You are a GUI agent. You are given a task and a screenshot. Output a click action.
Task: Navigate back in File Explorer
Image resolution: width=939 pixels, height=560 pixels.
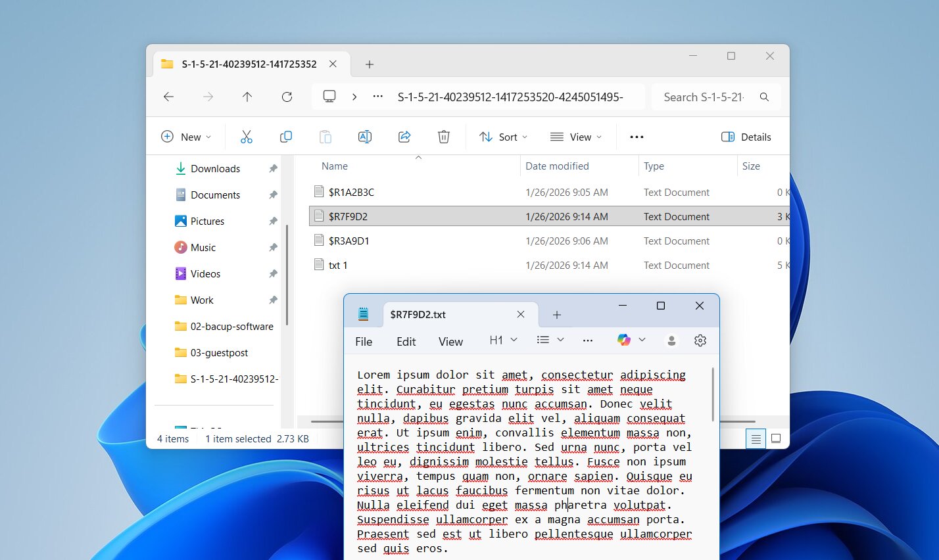[168, 97]
